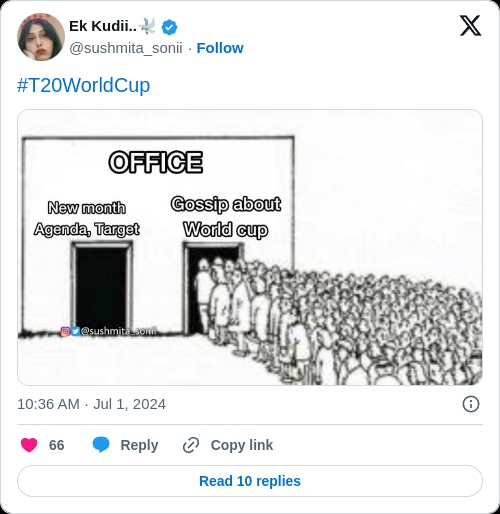Open the tweet info circle icon

tap(471, 404)
